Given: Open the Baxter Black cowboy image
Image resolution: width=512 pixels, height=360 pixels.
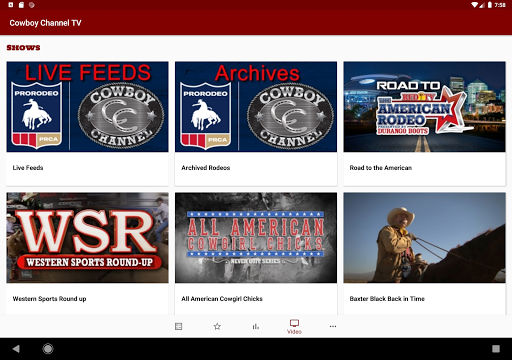Looking at the screenshot, I should (x=425, y=238).
